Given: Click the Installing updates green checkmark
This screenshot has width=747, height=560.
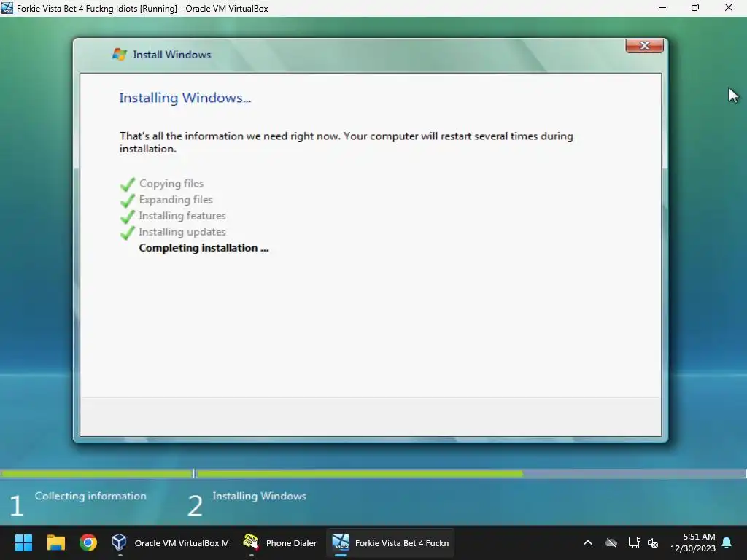Looking at the screenshot, I should pyautogui.click(x=127, y=233).
